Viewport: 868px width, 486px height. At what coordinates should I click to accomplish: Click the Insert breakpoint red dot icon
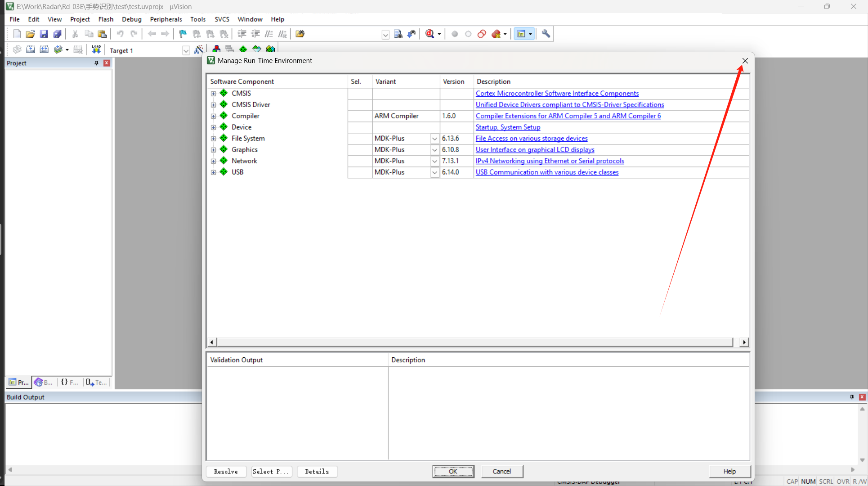tap(455, 34)
